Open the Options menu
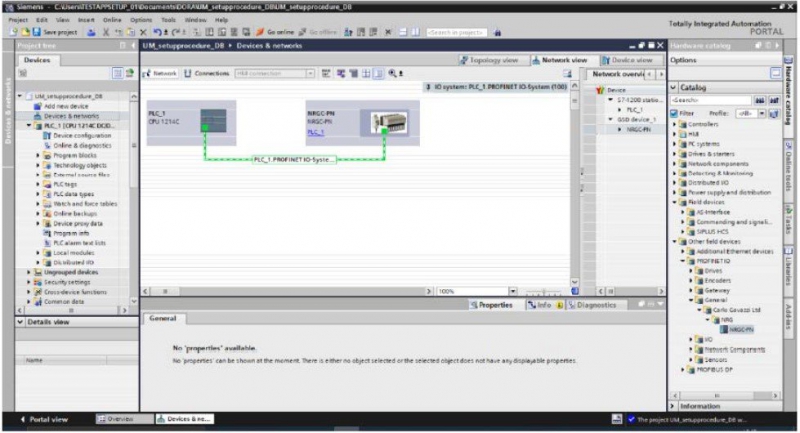The width and height of the screenshot is (800, 433). [141, 20]
